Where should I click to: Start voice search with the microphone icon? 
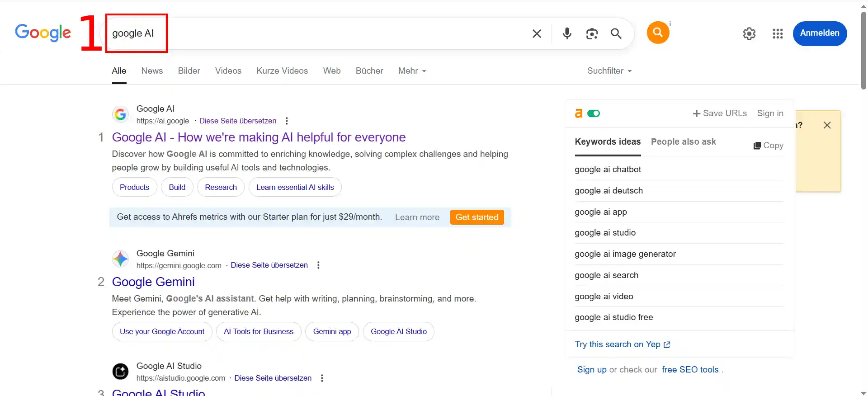567,33
